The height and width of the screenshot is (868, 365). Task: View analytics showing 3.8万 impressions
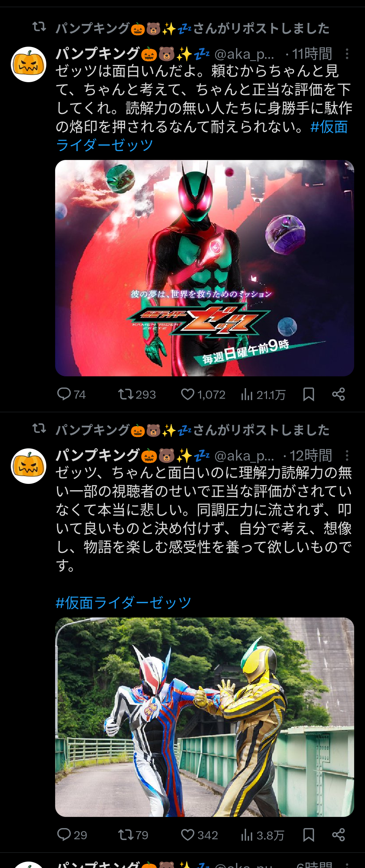point(263,835)
